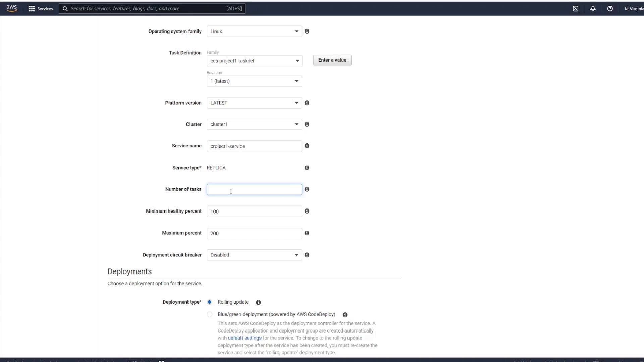The image size is (644, 362).
Task: Launch CloudShell from top bar icon
Action: click(x=576, y=9)
